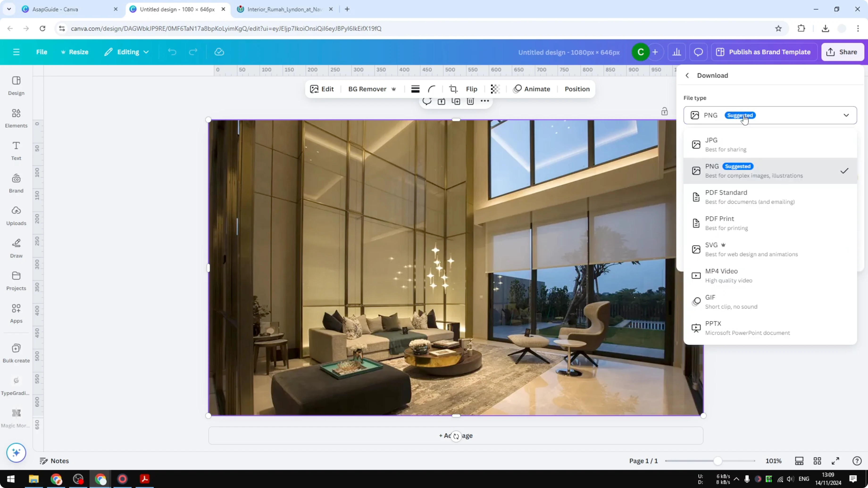This screenshot has height=488, width=868.
Task: Open the Elements panel
Action: pos(16,118)
